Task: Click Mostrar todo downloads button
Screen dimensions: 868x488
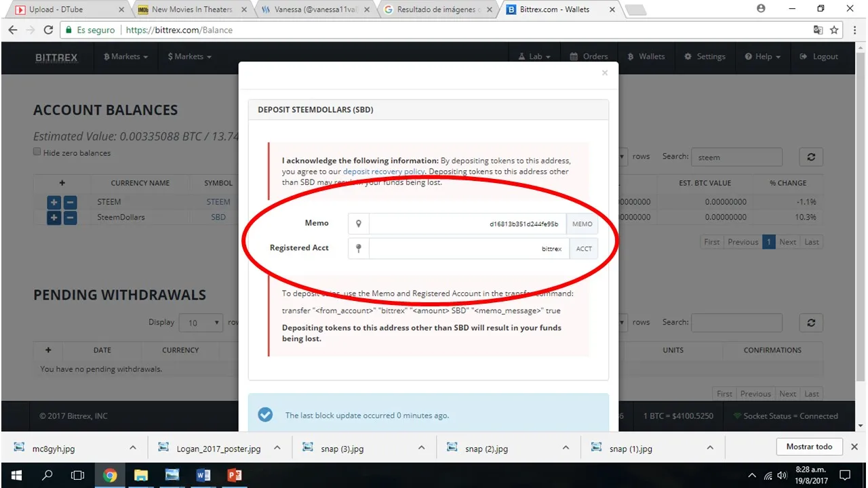Action: pos(809,447)
